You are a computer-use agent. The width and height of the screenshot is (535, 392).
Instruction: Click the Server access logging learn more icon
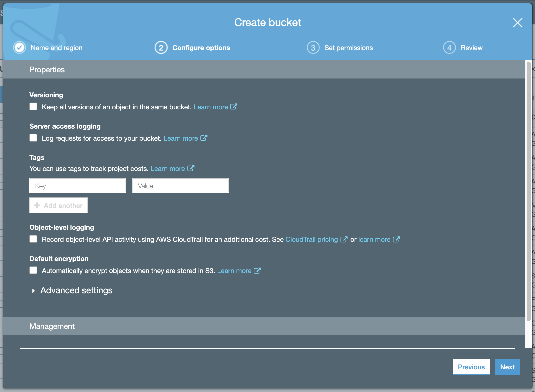pyautogui.click(x=204, y=138)
